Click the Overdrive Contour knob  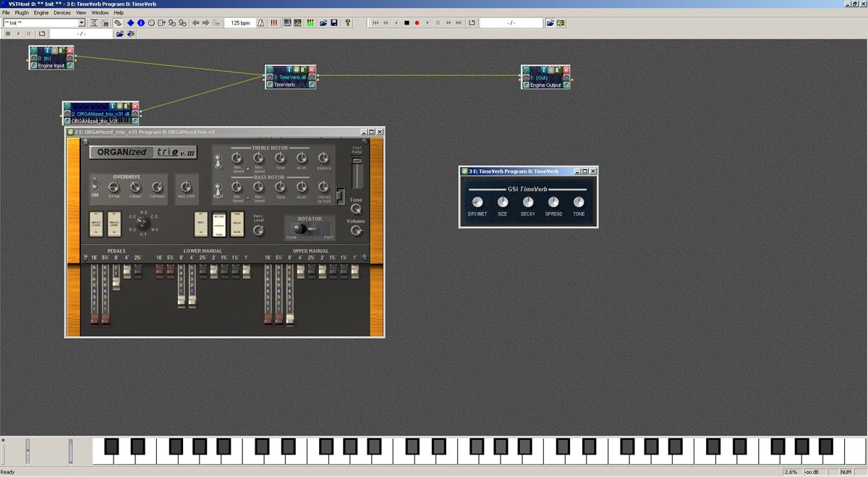[x=157, y=187]
